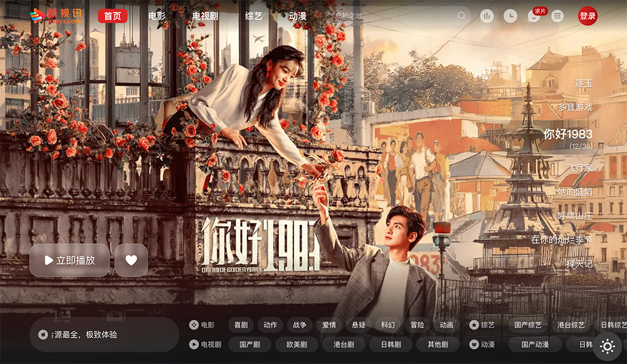The width and height of the screenshot is (627, 364).
Task: Toggle light mode sun icon
Action: click(607, 346)
